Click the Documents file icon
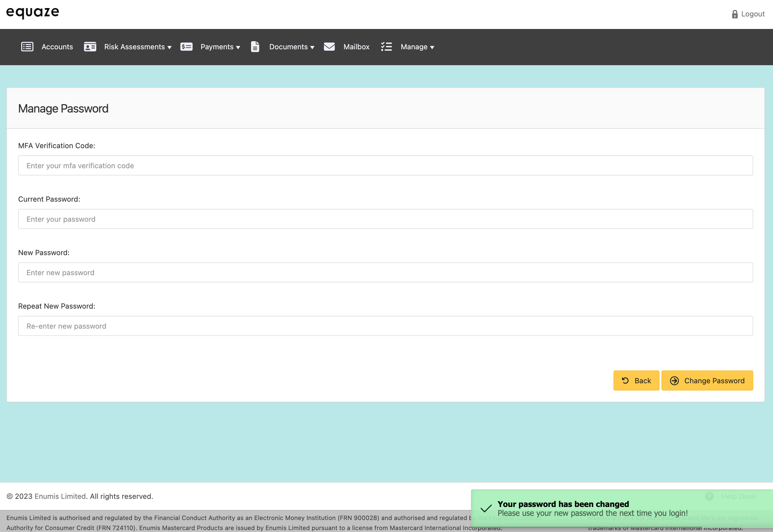Screen dimensions: 773x532 click(x=255, y=47)
